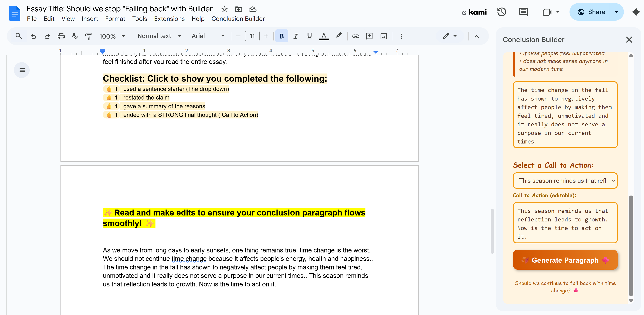
Task: Star the document next to its title
Action: 224,9
